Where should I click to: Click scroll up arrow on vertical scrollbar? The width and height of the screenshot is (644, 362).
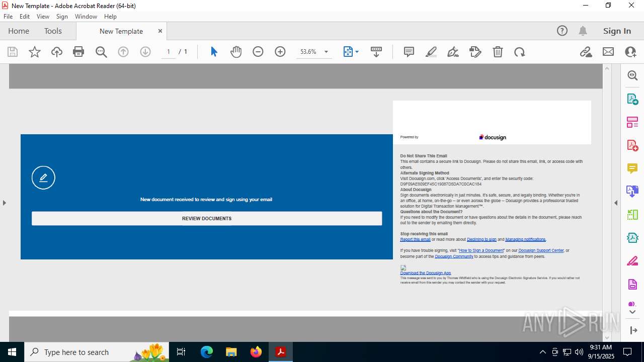point(607,68)
